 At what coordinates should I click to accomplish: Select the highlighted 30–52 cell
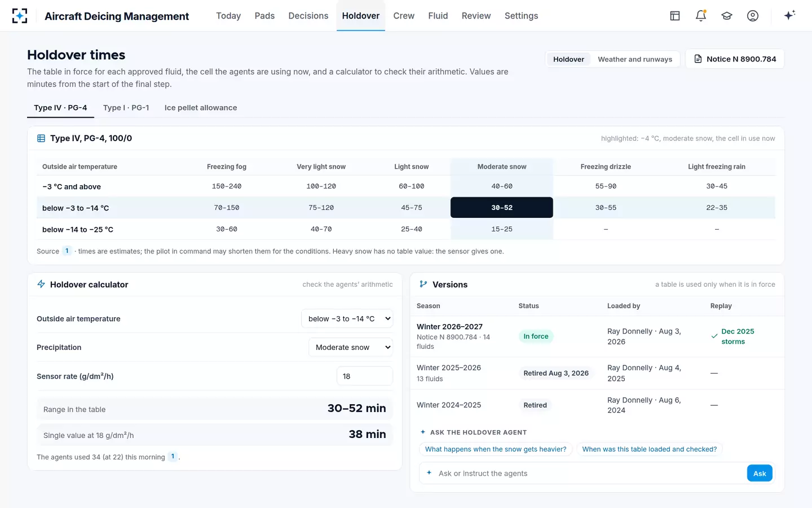[502, 208]
